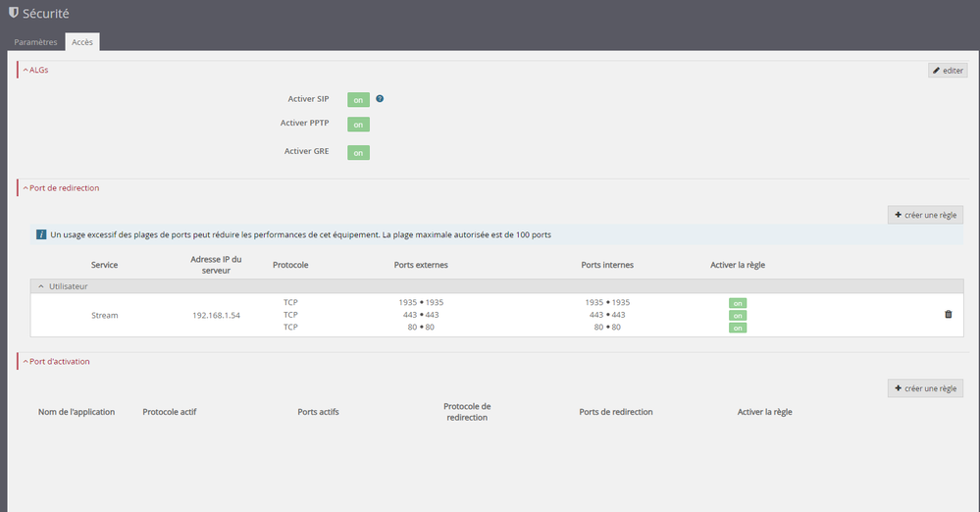Select the Accès tab
The image size is (980, 512).
click(x=82, y=42)
